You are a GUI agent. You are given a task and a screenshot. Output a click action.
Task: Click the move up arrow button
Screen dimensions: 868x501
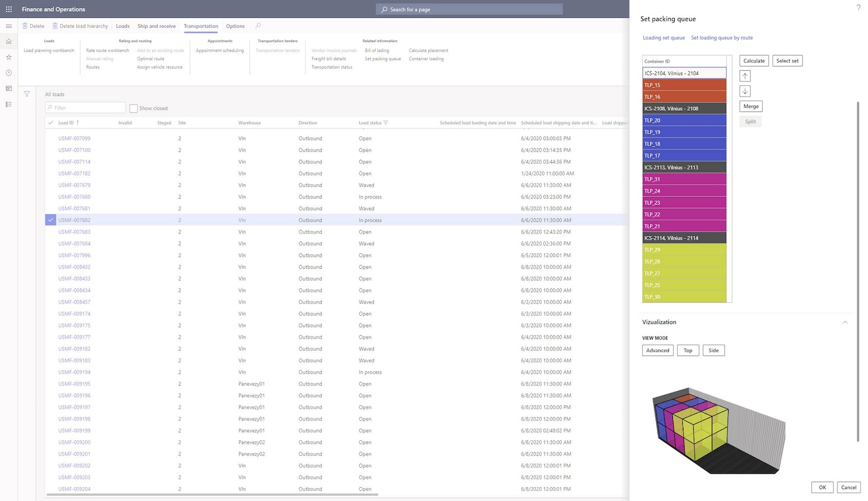745,76
